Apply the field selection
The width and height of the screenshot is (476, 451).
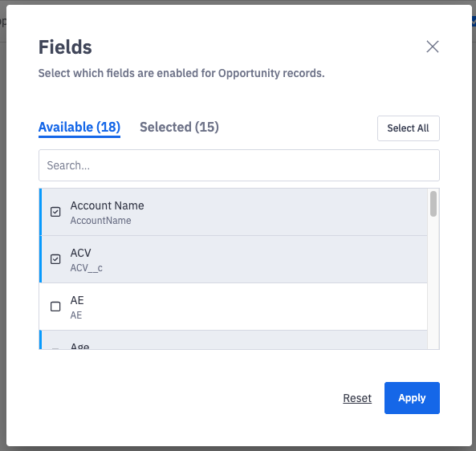coord(412,398)
